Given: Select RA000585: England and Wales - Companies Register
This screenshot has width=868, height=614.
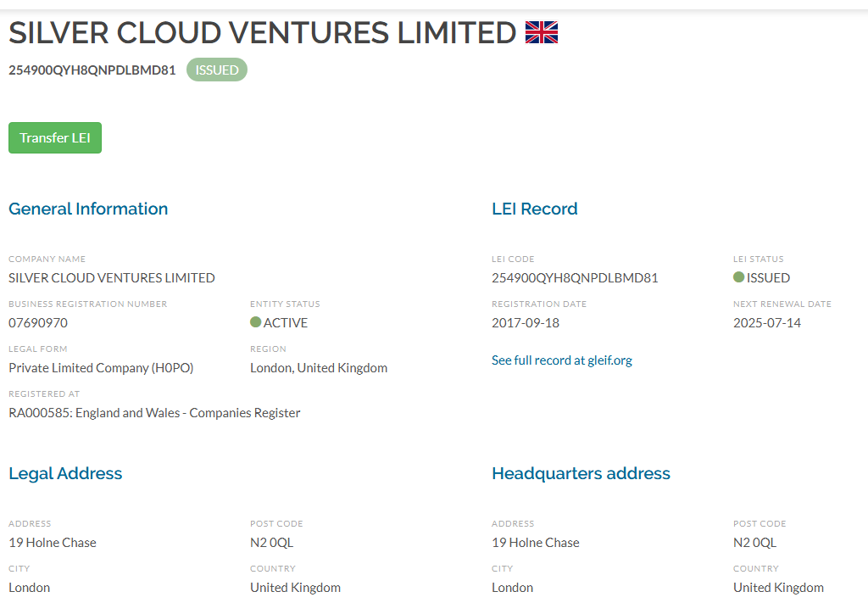Looking at the screenshot, I should point(154,413).
